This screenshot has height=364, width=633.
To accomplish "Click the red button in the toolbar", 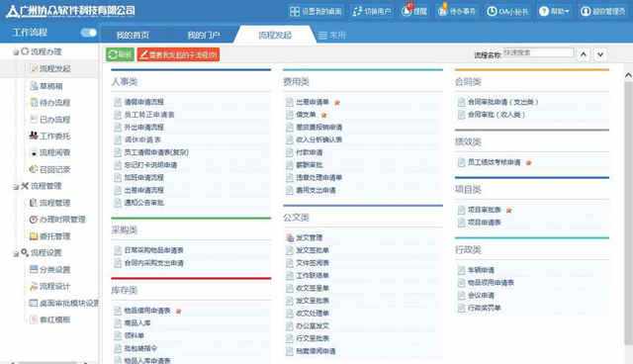I will pyautogui.click(x=178, y=54).
